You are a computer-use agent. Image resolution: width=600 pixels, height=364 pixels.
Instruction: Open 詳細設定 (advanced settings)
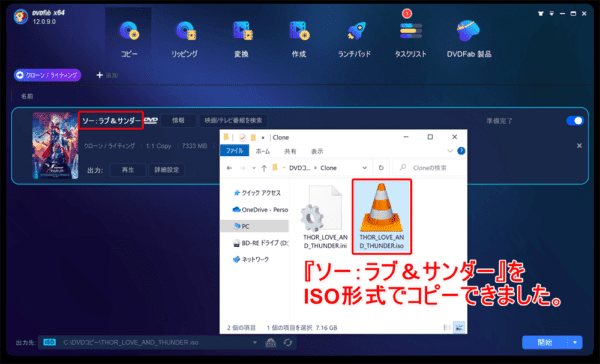(166, 170)
